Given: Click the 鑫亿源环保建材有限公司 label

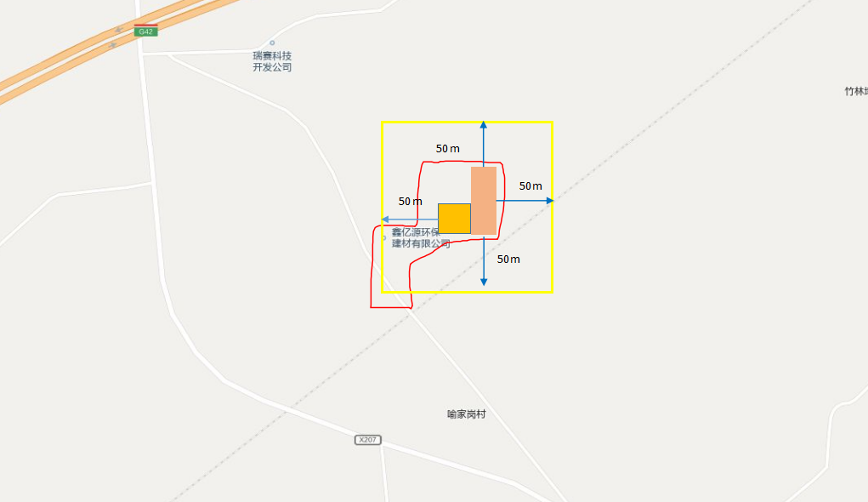Looking at the screenshot, I should pyautogui.click(x=421, y=237).
